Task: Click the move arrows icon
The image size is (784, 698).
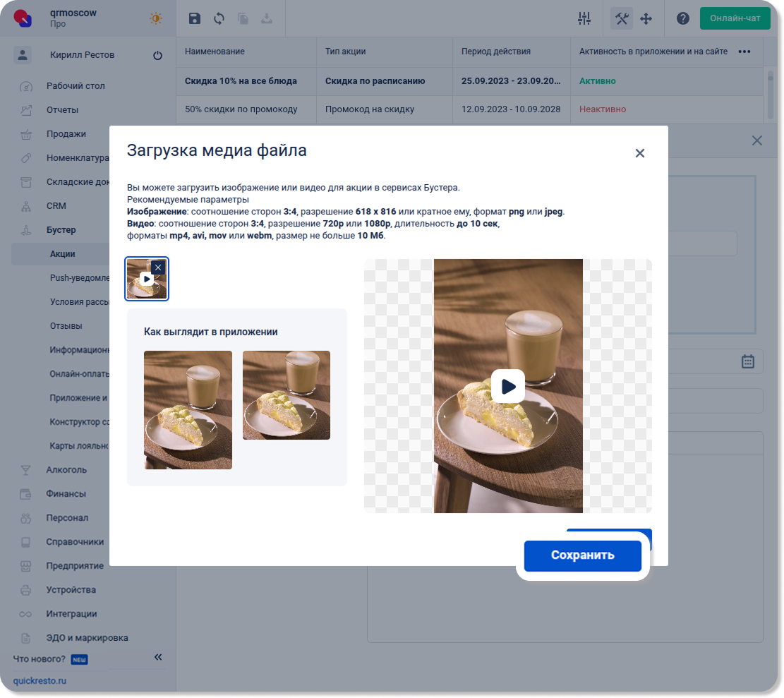Action: (x=646, y=19)
